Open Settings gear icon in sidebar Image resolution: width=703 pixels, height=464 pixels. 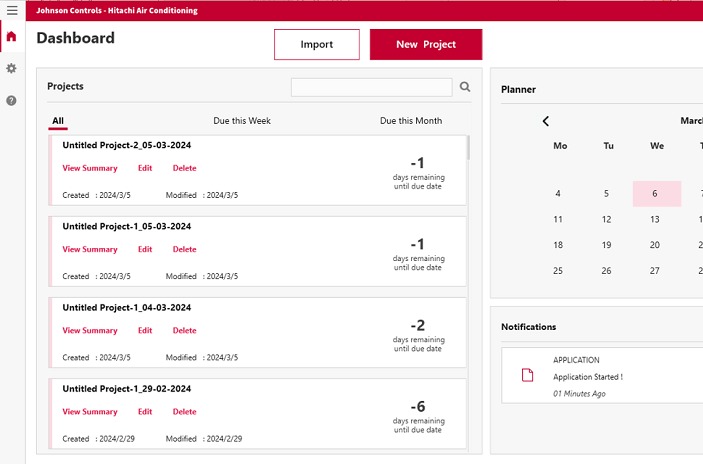11,68
